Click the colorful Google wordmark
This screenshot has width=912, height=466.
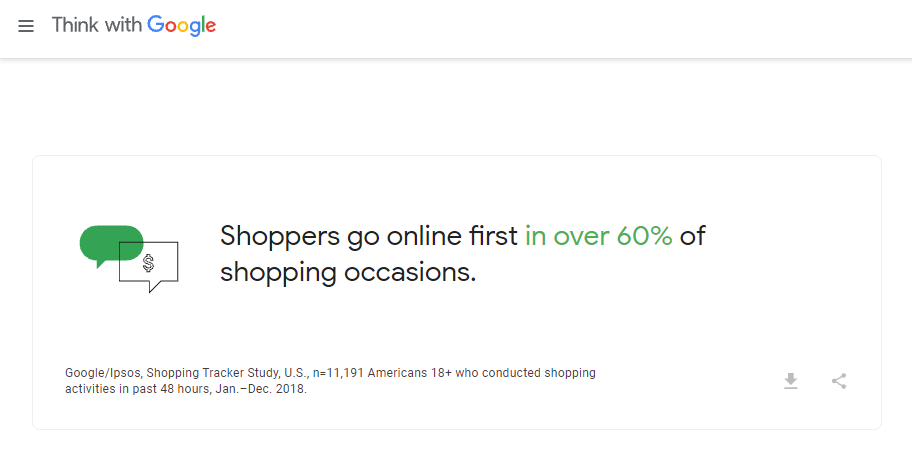click(181, 26)
